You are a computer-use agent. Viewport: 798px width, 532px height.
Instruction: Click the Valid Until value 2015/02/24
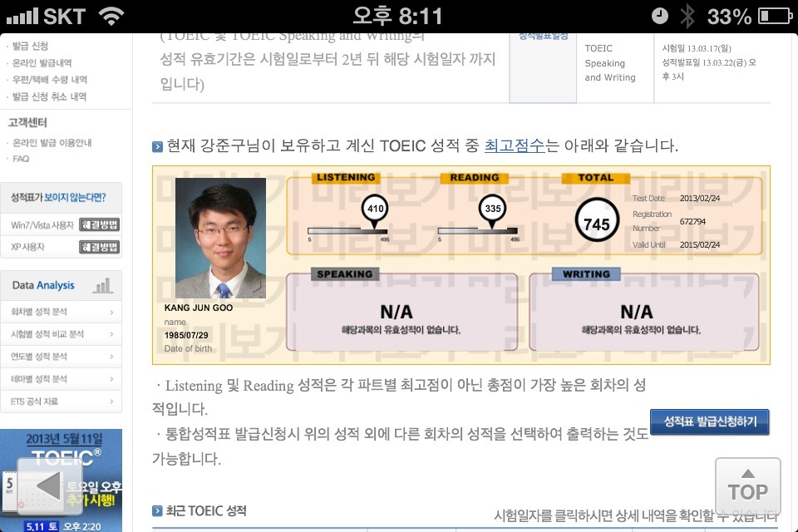coord(700,245)
